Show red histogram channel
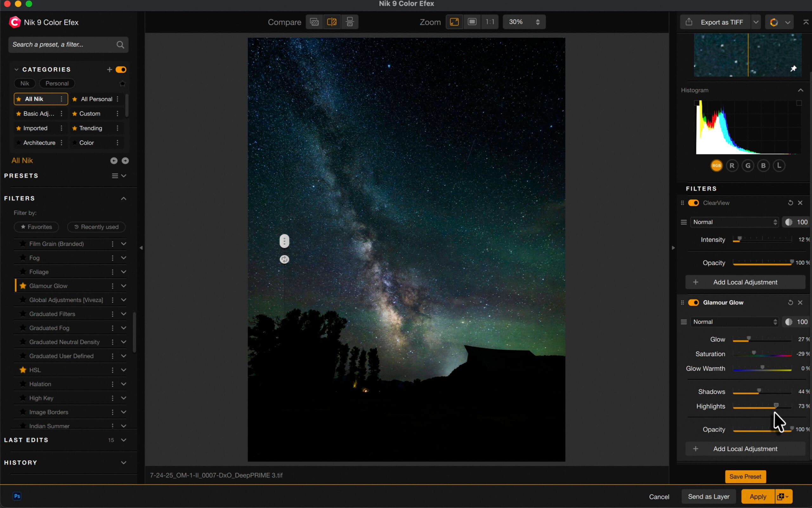This screenshot has height=508, width=812. [732, 166]
